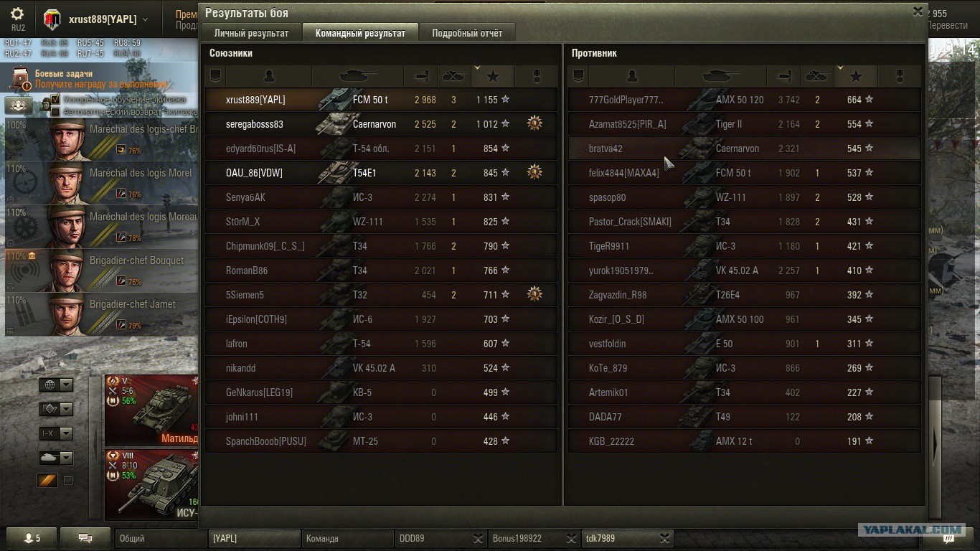Sort enemy team by tank column icon

click(721, 76)
